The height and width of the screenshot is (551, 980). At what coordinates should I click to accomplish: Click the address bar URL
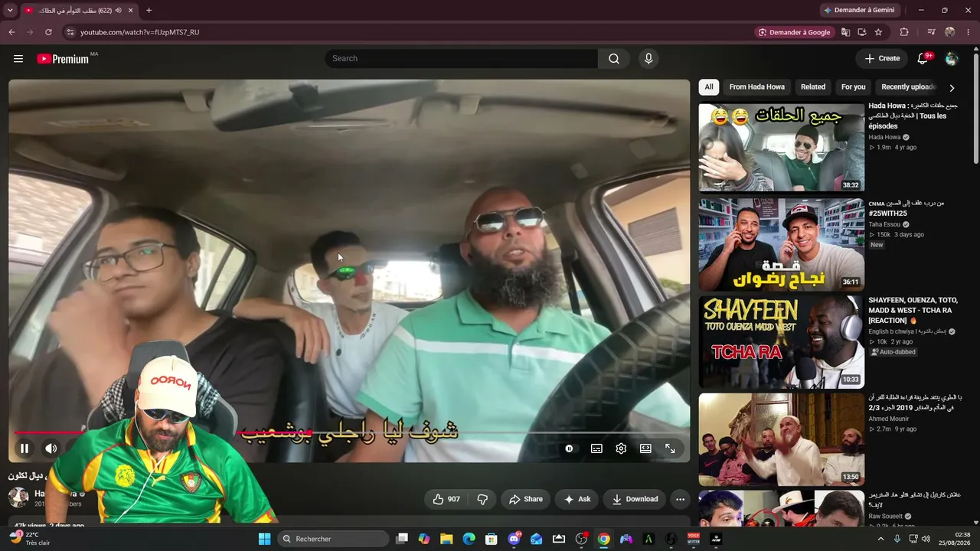(x=140, y=32)
